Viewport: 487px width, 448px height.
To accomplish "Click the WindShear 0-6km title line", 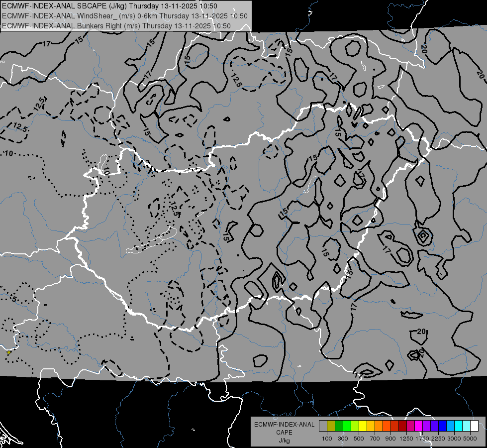I will pos(124,16).
